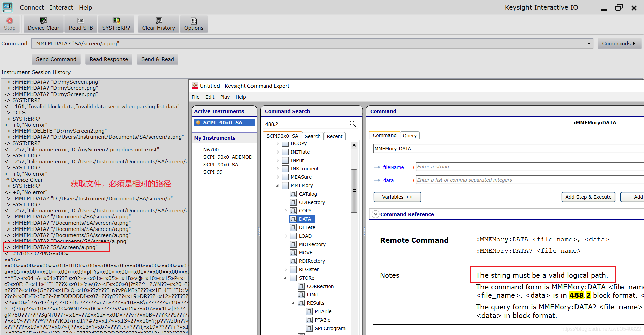The height and width of the screenshot is (335, 644).
Task: Select the CORRection command icon
Action: [x=302, y=286]
